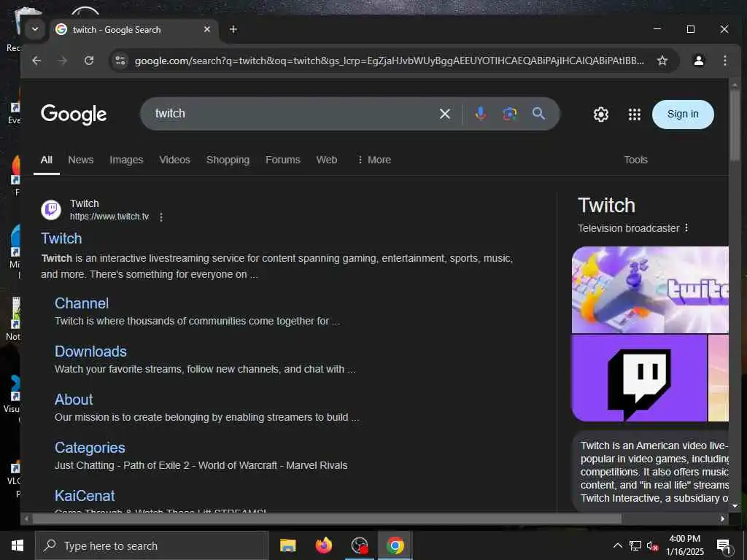Viewport: 747px width, 560px height.
Task: Open the About sitelink
Action: [74, 400]
